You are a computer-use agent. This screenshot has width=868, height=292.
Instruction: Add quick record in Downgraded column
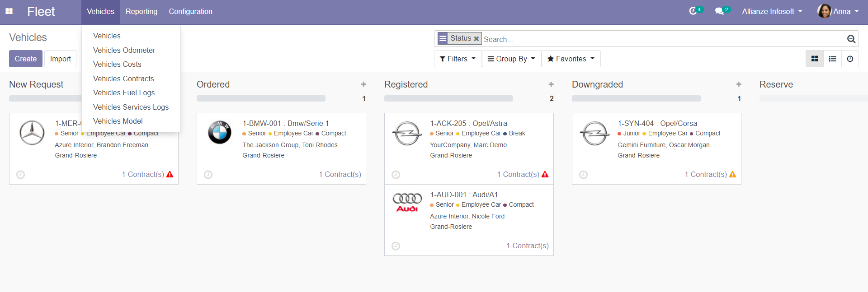739,84
